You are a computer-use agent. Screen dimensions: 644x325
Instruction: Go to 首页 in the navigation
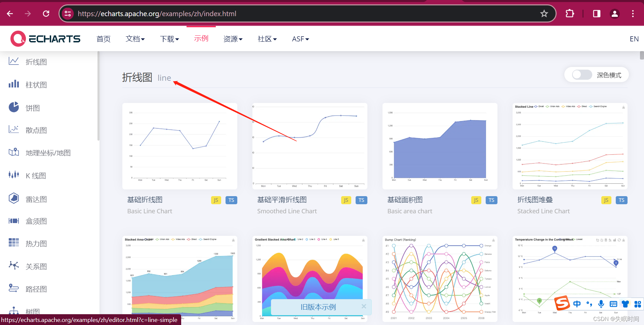pyautogui.click(x=104, y=39)
